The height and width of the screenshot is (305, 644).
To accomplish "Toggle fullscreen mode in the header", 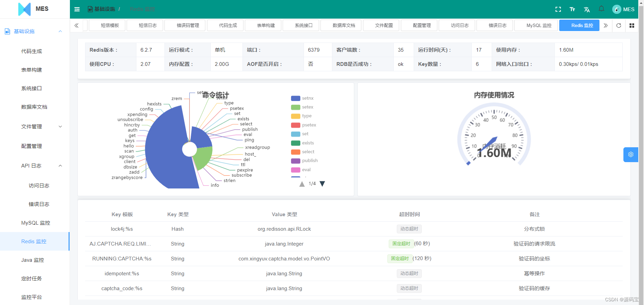I will click(558, 9).
